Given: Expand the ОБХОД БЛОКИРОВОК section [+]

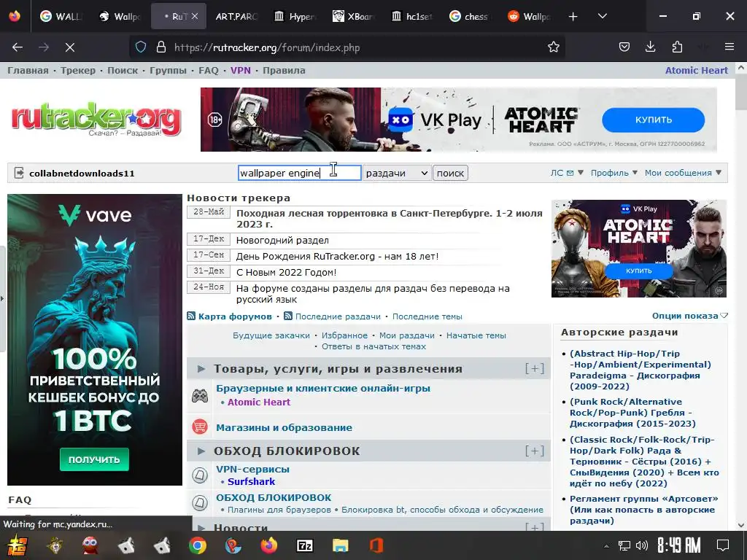Looking at the screenshot, I should [535, 451].
